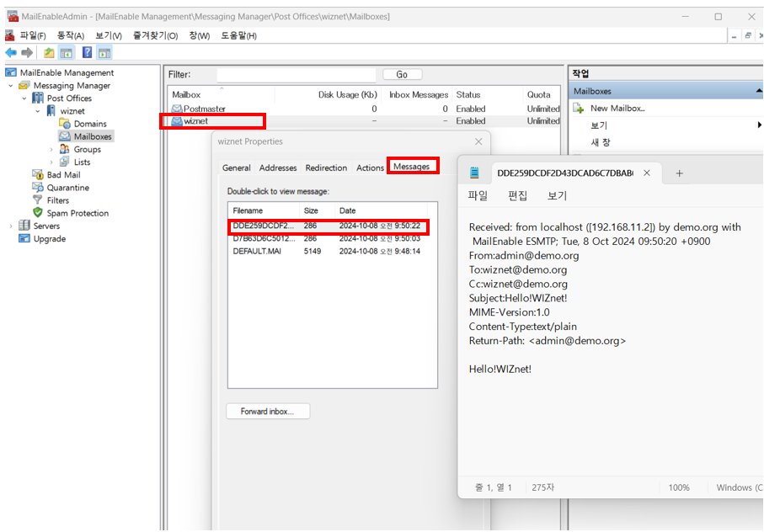Click the Spam Protection shield icon
The width and height of the screenshot is (764, 532).
point(38,213)
